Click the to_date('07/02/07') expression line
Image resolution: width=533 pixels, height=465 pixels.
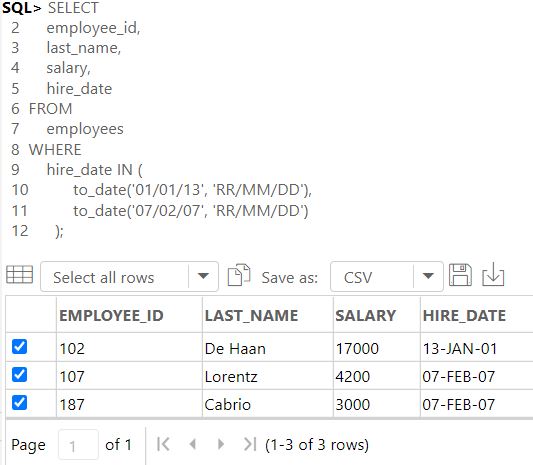point(191,211)
